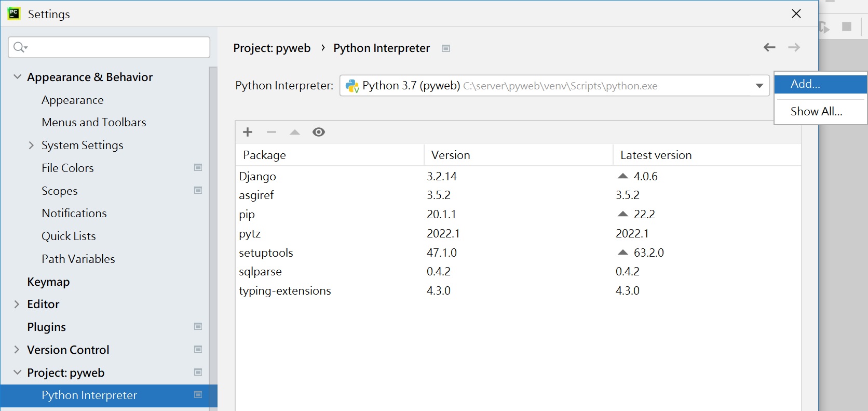Click the search magnifier icon in settings

[x=20, y=47]
